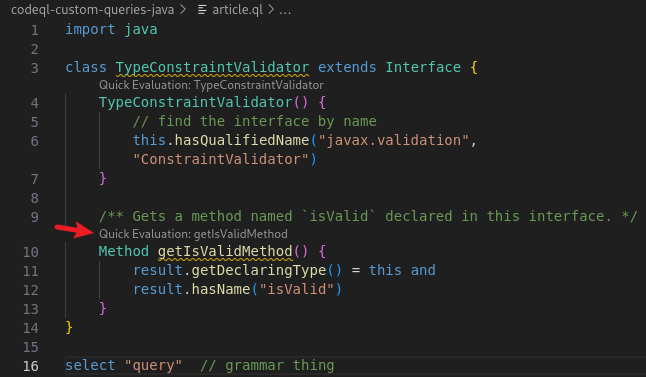The height and width of the screenshot is (377, 646).
Task: Click getDeclaringType call on line 11
Action: tap(259, 270)
